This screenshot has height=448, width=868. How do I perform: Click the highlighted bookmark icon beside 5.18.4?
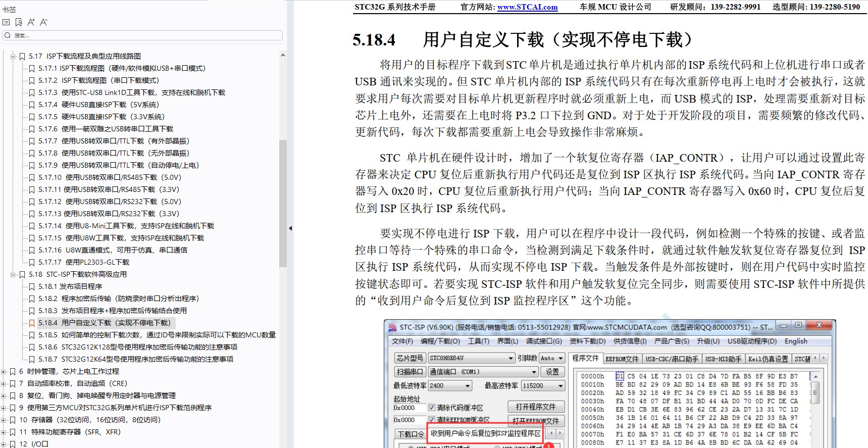pyautogui.click(x=32, y=323)
